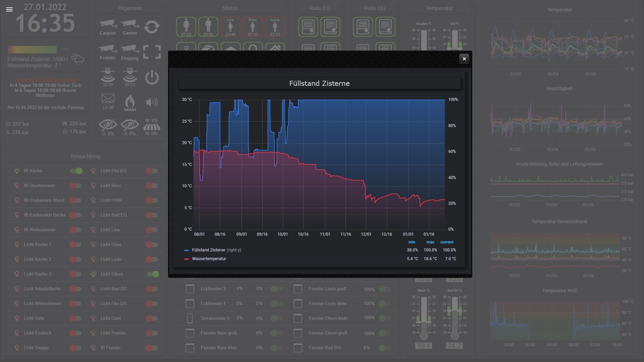Click the crossed eye S: 0% icon
This screenshot has height=362, width=644.
pos(130,125)
